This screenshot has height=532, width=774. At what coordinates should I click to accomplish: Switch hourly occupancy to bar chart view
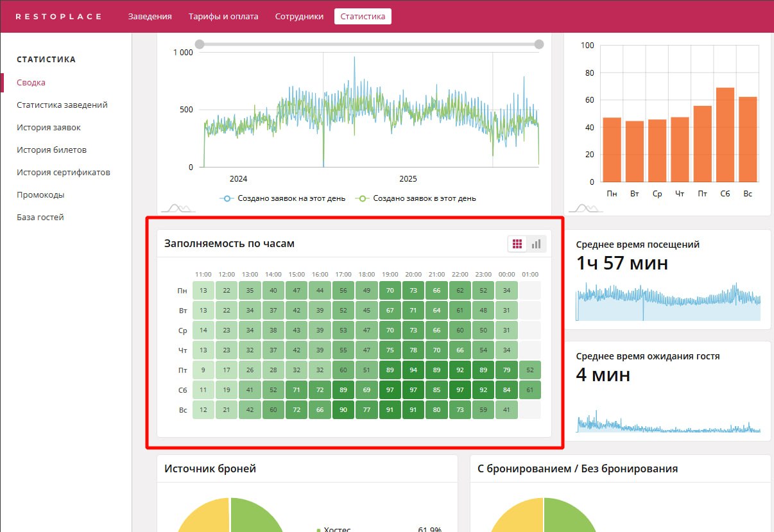coord(536,244)
